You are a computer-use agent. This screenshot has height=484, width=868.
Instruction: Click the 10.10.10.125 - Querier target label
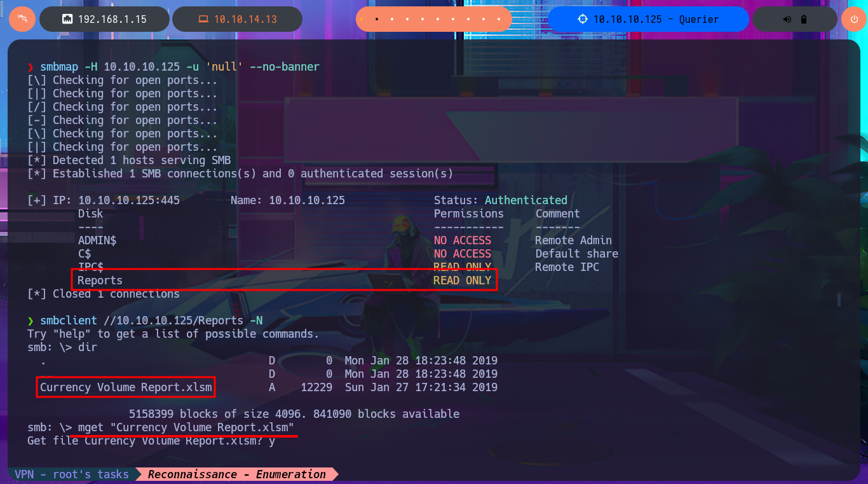[x=656, y=19]
